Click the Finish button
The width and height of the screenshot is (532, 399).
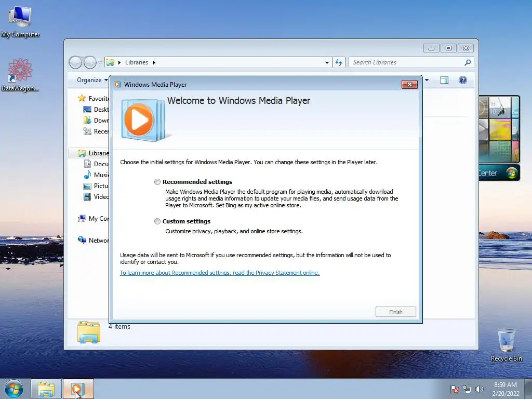pyautogui.click(x=395, y=312)
